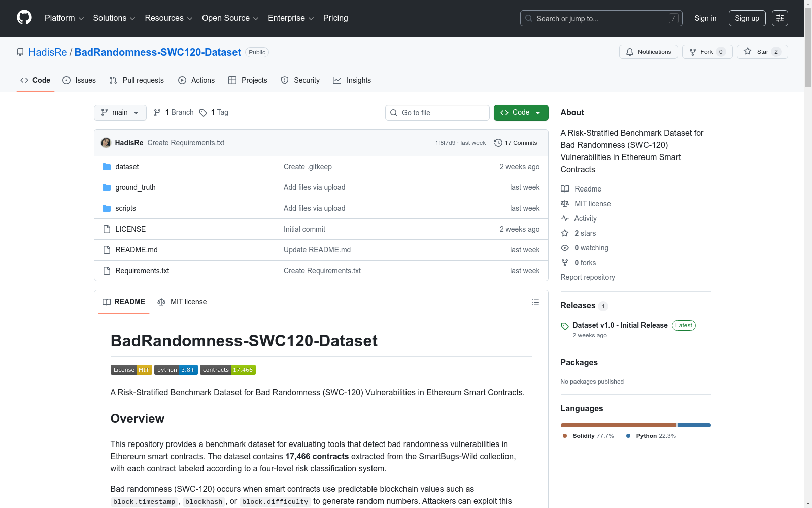
Task: Click the Sign in link
Action: coord(705,18)
